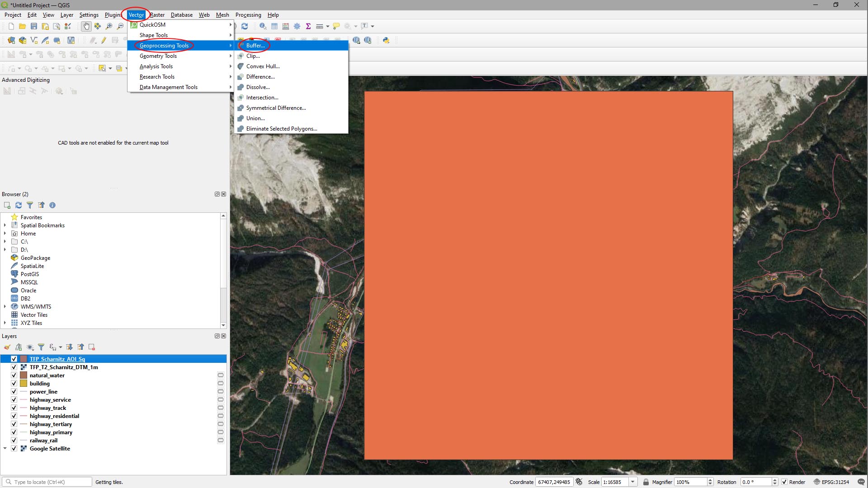Open Data Source Manager icon
Screen dimensions: 868x488
click(11, 40)
